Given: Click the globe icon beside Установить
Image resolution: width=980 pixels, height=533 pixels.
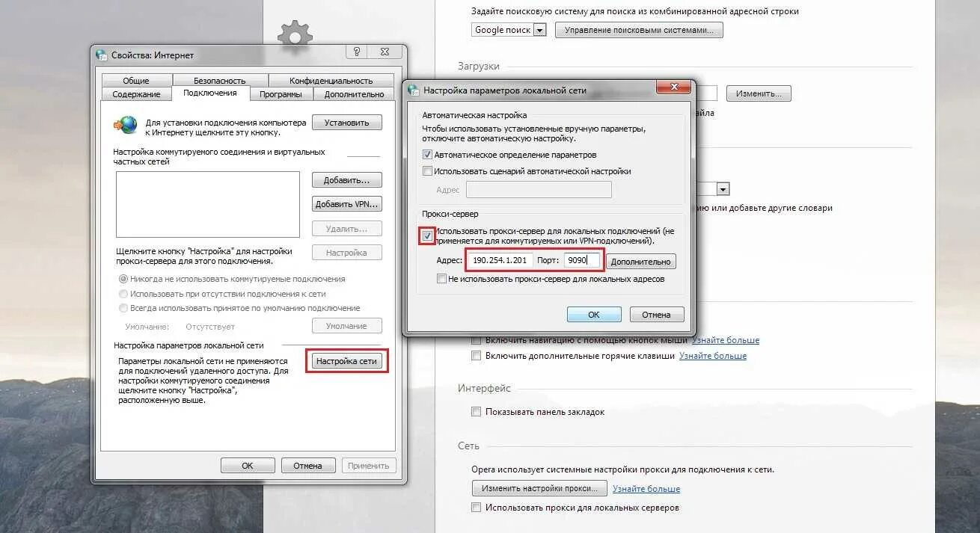Looking at the screenshot, I should coord(126,124).
